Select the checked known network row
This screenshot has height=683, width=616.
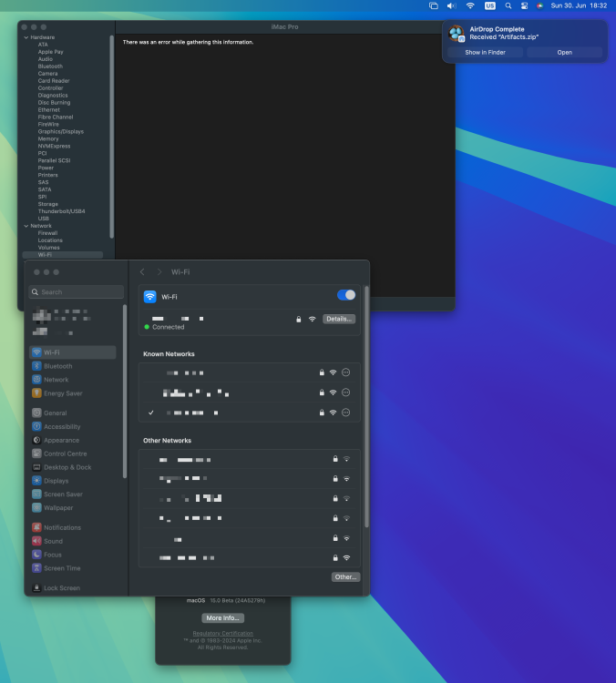point(250,413)
